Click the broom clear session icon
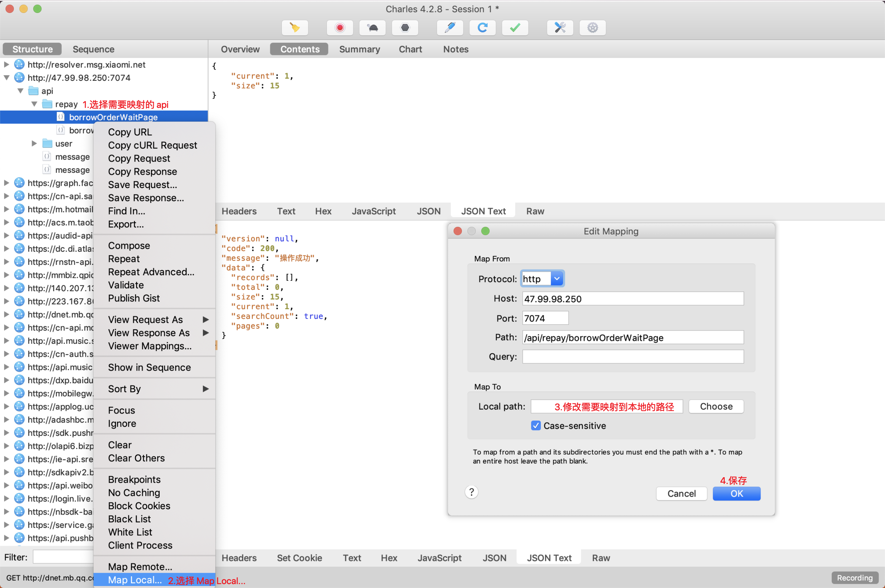The width and height of the screenshot is (885, 588). tap(295, 28)
